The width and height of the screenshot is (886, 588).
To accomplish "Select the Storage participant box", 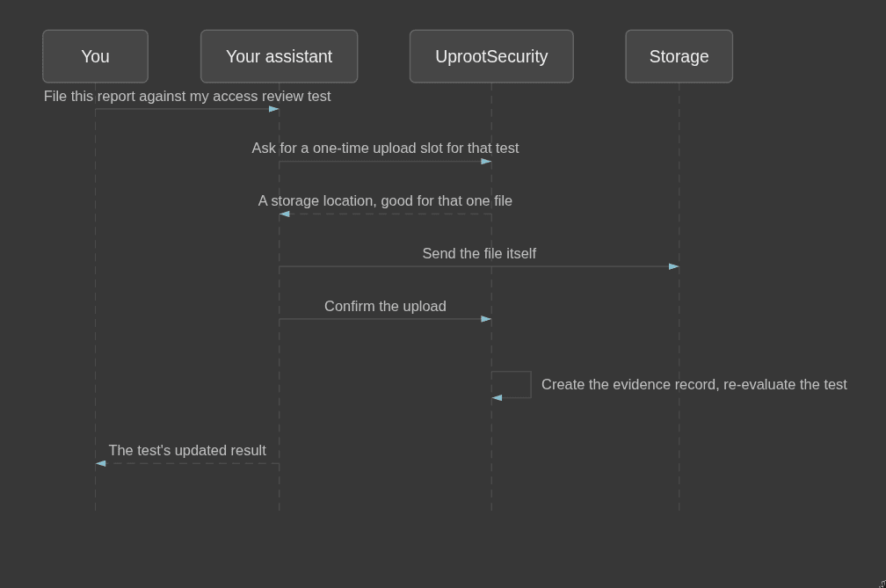I will coord(679,56).
